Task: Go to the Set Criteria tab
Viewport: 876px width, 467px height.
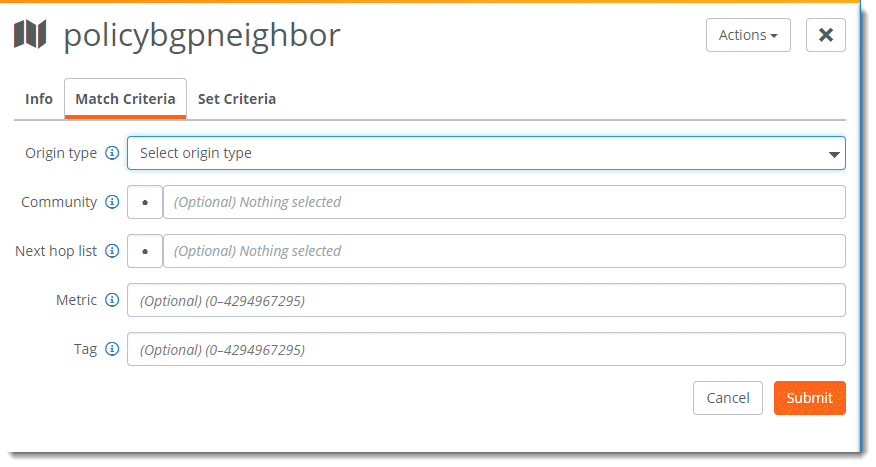Action: (x=237, y=99)
